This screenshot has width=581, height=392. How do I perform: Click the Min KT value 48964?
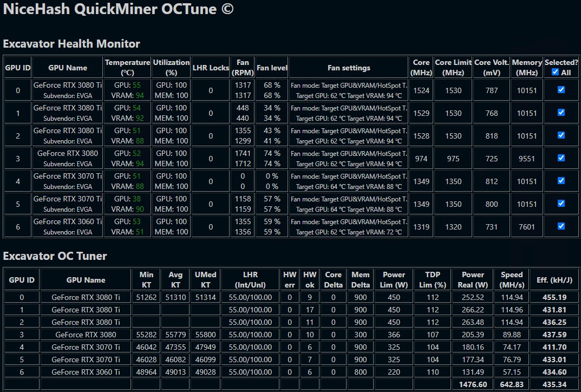click(146, 372)
